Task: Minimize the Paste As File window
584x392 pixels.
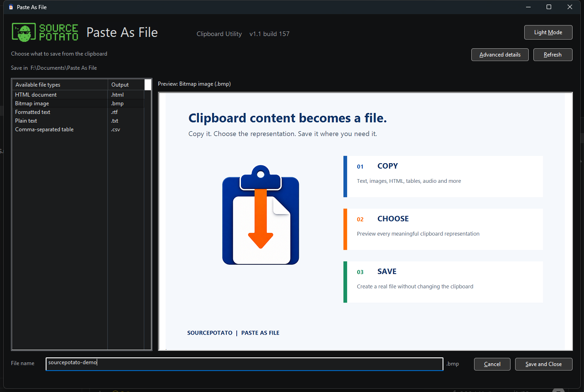Action: pyautogui.click(x=528, y=7)
